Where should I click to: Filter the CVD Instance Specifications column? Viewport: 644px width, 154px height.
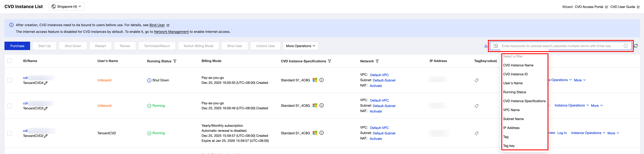point(330,61)
